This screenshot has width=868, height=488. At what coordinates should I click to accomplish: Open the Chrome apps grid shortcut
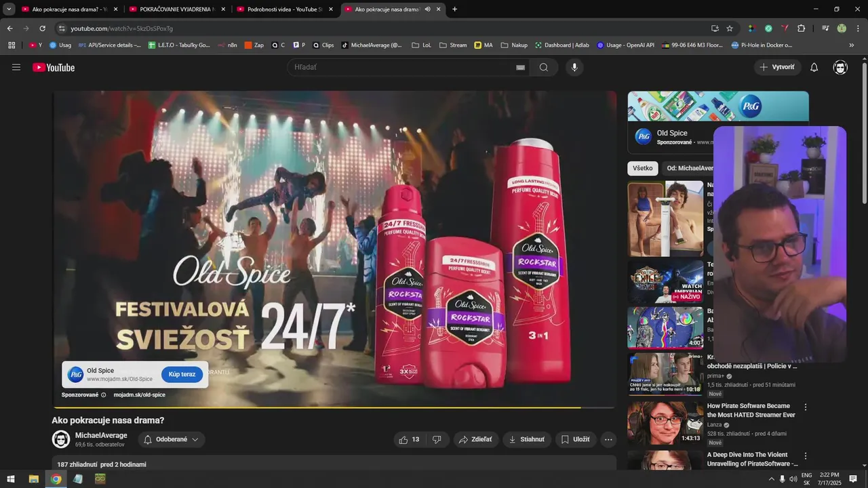[12, 45]
